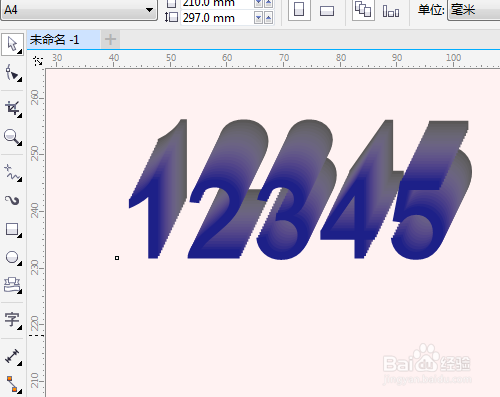Select the Pick tool arrow
Screen dimensions: 500x397
click(x=12, y=44)
